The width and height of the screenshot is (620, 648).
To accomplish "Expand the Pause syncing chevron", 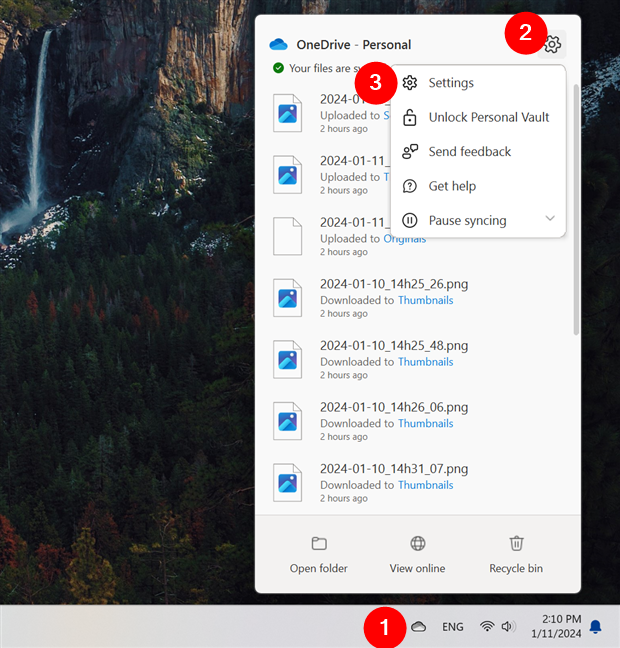I will 550,218.
